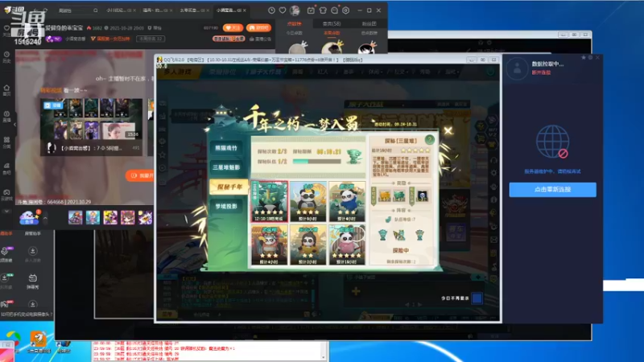
Task: Select the pink-robed panda five-star card
Action: click(347, 245)
